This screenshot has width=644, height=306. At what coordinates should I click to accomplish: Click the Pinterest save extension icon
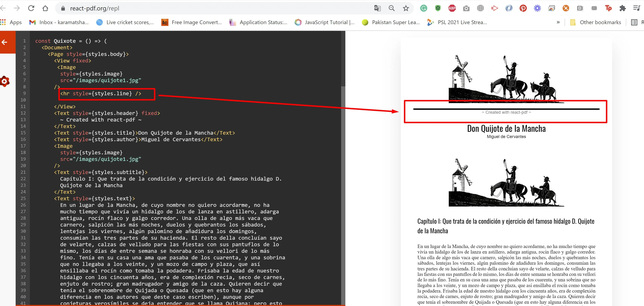pyautogui.click(x=523, y=8)
